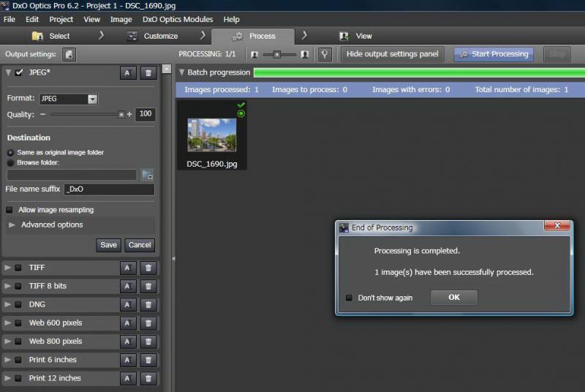The width and height of the screenshot is (585, 392).
Task: Open the Format dropdown
Action: pos(93,99)
